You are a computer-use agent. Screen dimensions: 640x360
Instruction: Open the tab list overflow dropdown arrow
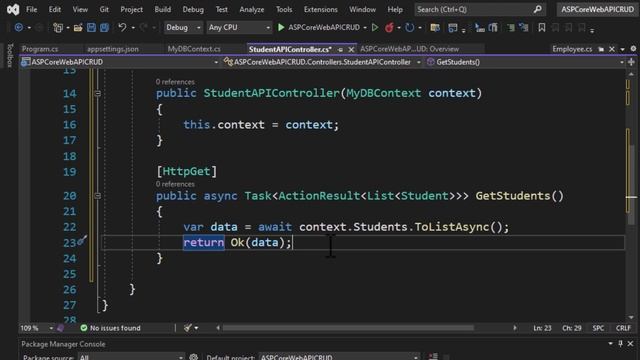coord(622,49)
